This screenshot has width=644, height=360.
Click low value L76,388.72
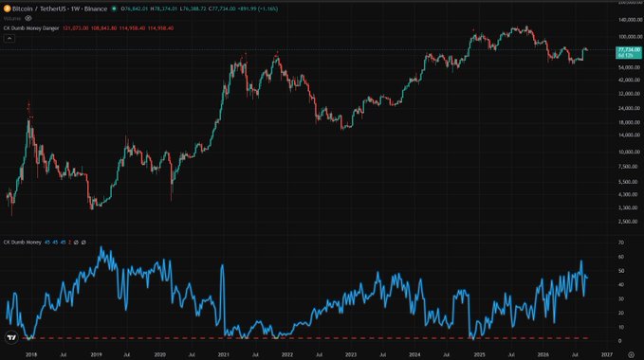tap(193, 9)
